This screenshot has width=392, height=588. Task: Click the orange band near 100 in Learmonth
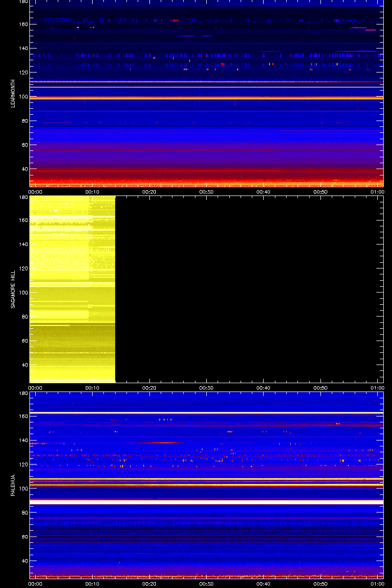206,98
